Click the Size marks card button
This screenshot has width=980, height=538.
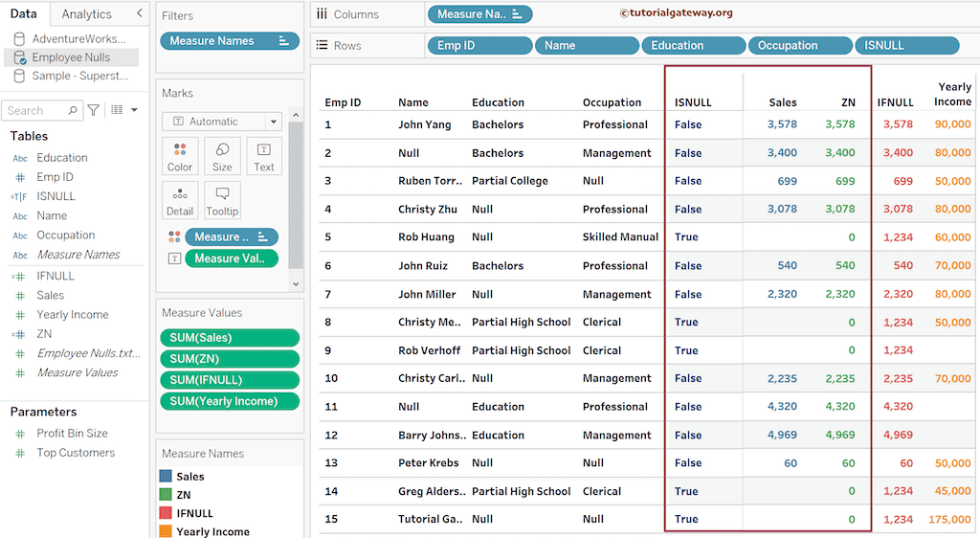click(x=222, y=156)
